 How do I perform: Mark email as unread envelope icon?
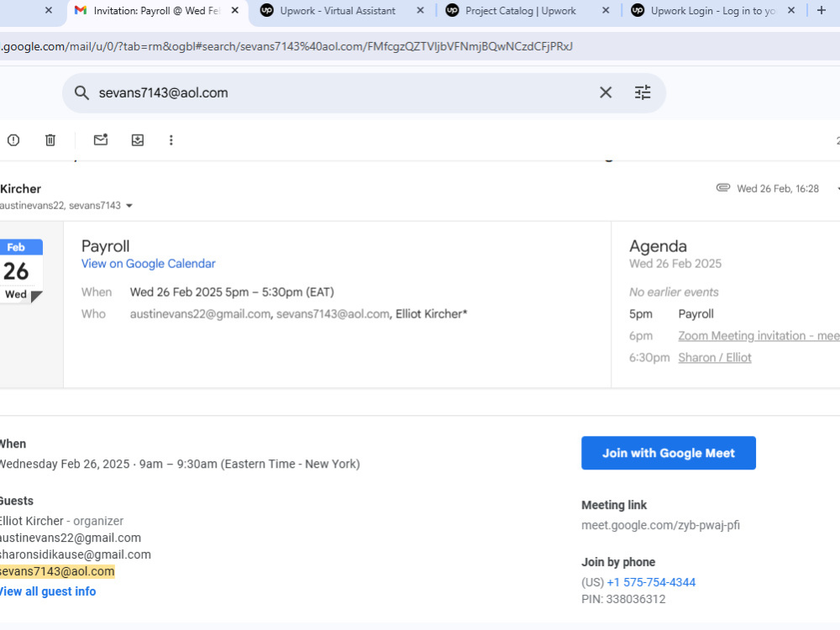click(x=101, y=139)
